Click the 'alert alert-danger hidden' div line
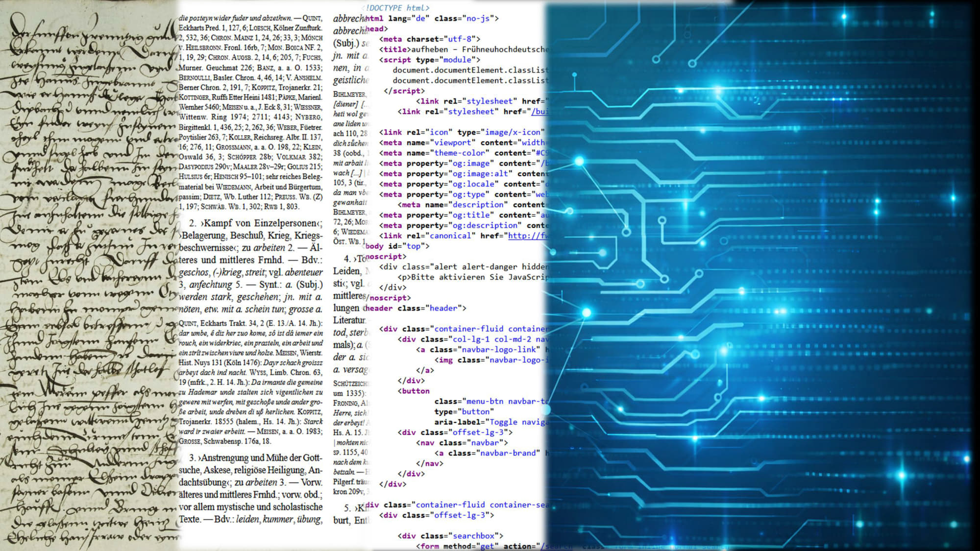This screenshot has width=980, height=551. [463, 266]
